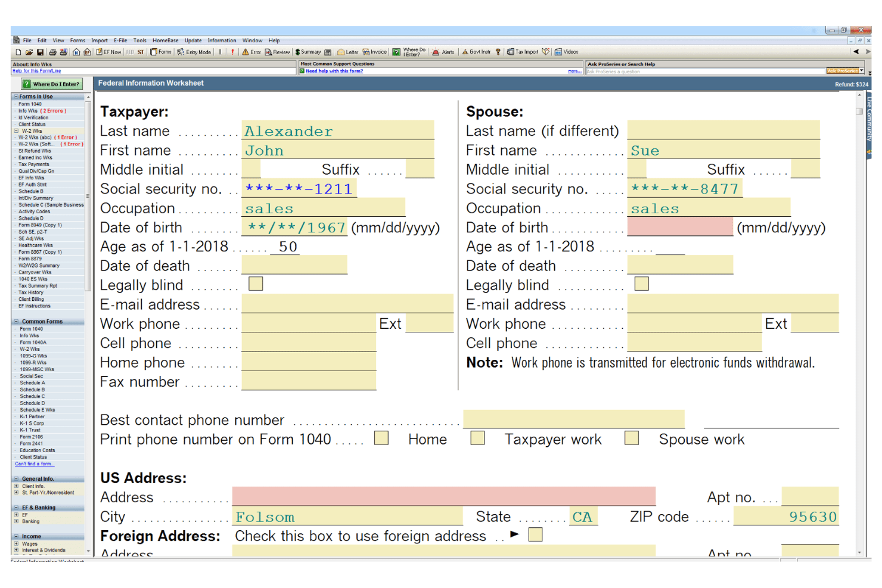882x588 pixels.
Task: Expand the Wages tree item
Action: pos(15,543)
